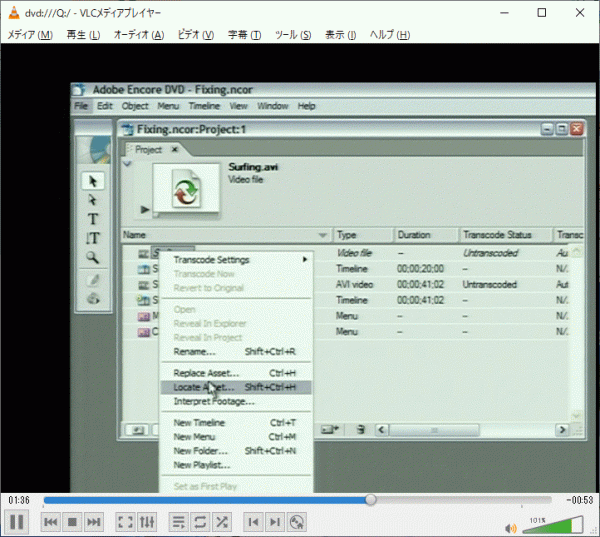Toggle loop repeat mode
The width and height of the screenshot is (600, 537).
(200, 522)
